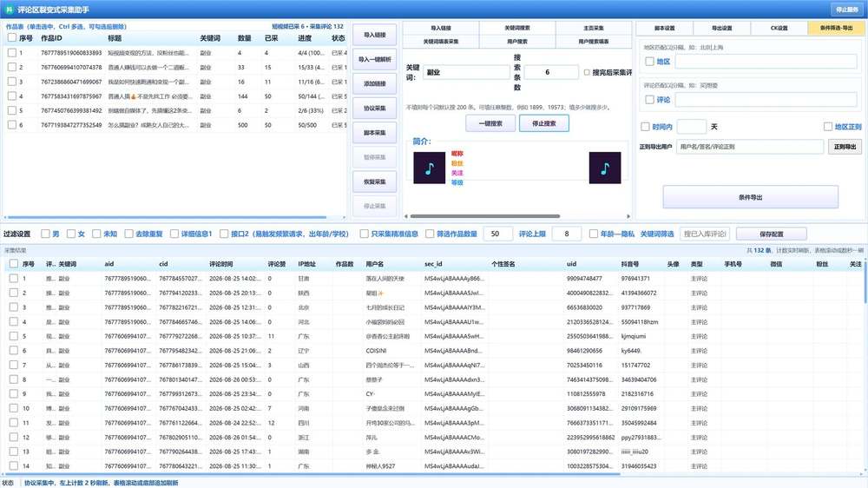Click the 抖音号 cell 976941371

635,278
